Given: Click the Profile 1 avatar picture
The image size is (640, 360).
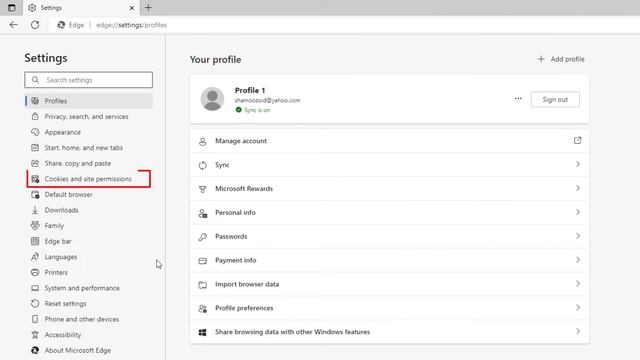Looking at the screenshot, I should [x=212, y=99].
